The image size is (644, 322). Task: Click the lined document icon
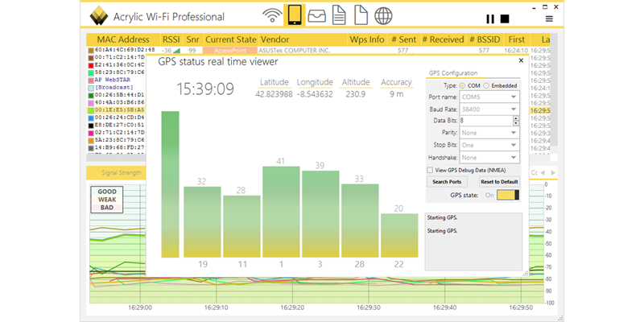coord(340,16)
